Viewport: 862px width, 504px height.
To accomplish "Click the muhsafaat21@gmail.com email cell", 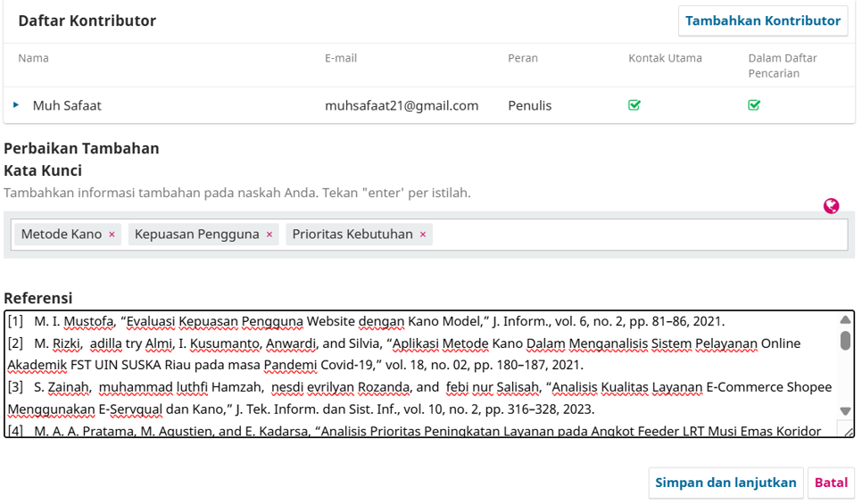I will tap(402, 105).
